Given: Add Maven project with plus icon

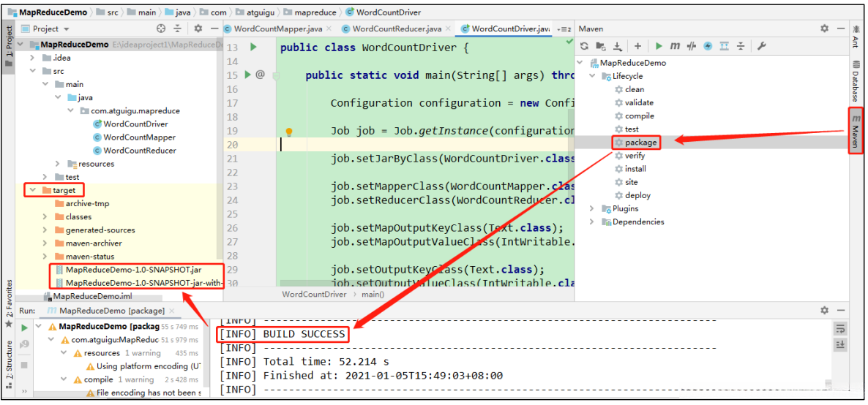Looking at the screenshot, I should point(637,47).
